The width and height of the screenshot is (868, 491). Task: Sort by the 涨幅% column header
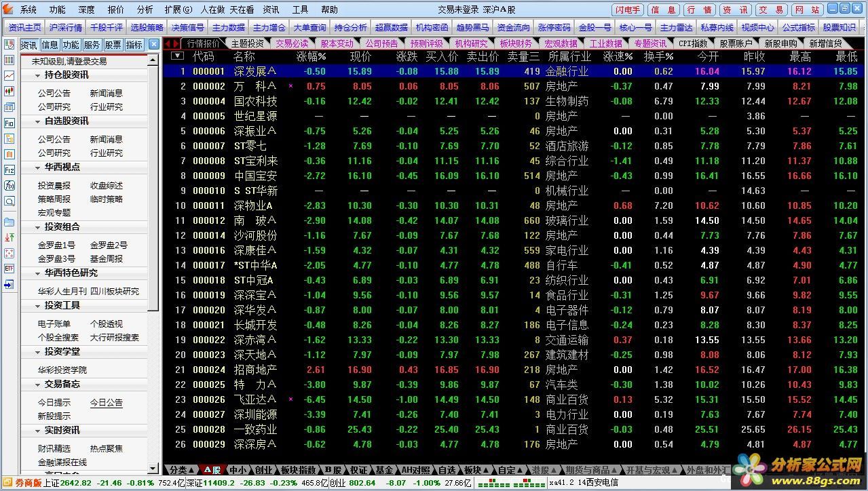point(311,56)
